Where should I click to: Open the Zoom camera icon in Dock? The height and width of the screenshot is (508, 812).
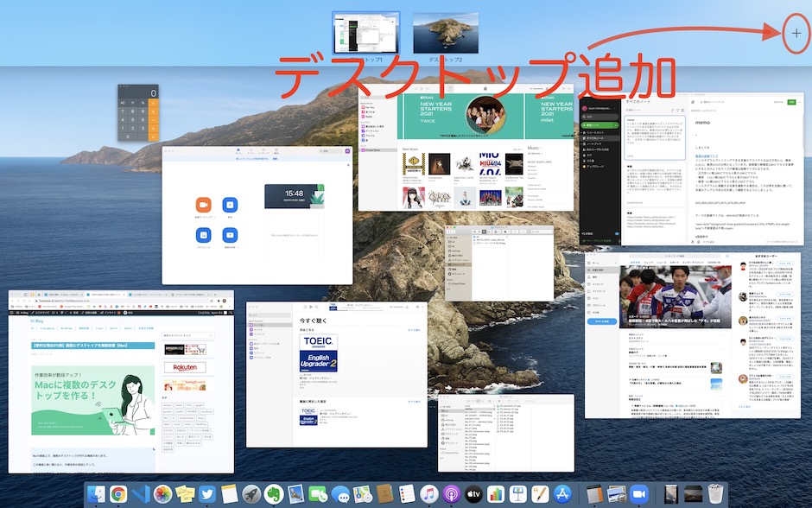tap(639, 494)
